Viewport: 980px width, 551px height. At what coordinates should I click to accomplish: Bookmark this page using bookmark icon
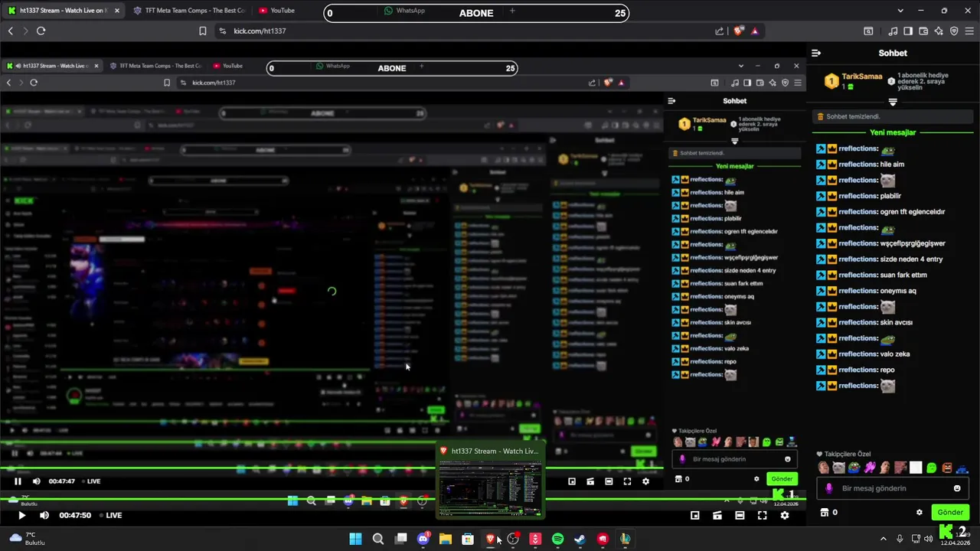tap(203, 31)
